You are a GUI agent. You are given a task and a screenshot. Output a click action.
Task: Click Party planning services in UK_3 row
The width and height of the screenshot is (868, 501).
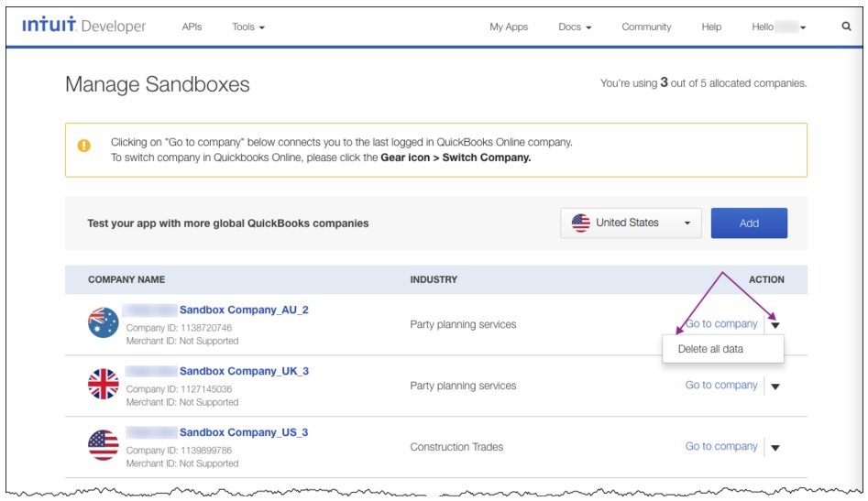(x=463, y=386)
